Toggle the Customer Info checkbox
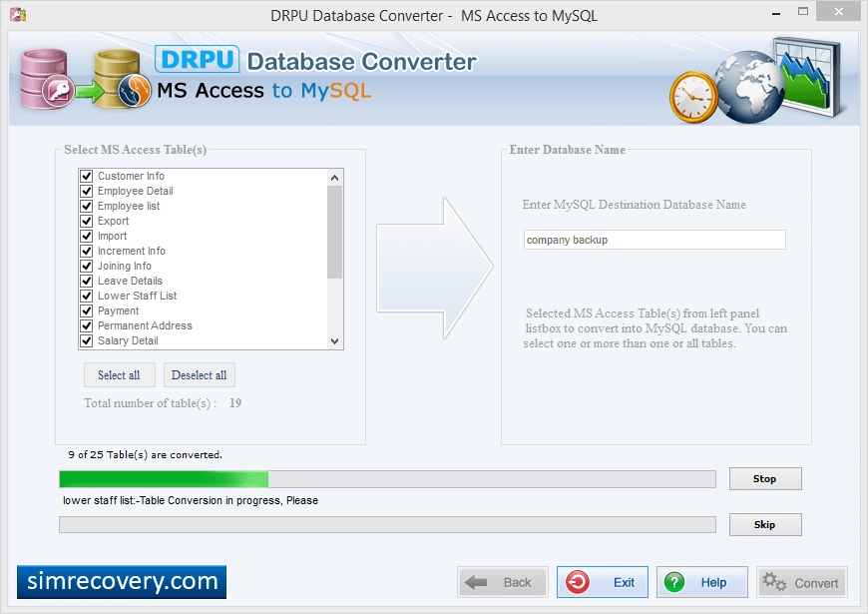Image resolution: width=868 pixels, height=614 pixels. [x=87, y=177]
